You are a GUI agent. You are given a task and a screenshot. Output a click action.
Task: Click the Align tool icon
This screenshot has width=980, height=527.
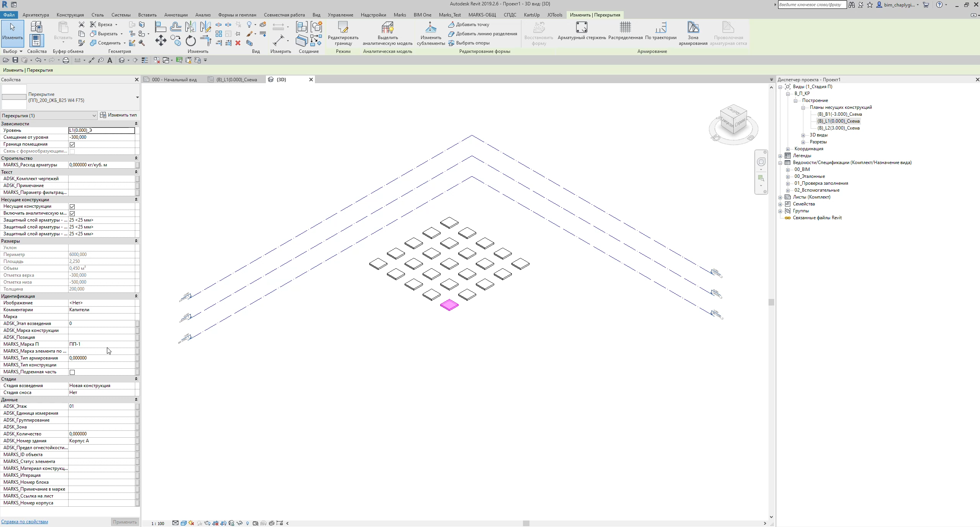click(x=161, y=26)
